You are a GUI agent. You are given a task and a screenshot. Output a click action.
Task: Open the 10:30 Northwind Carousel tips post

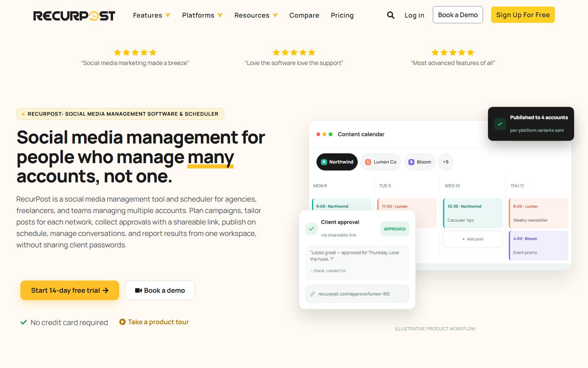[x=473, y=213]
